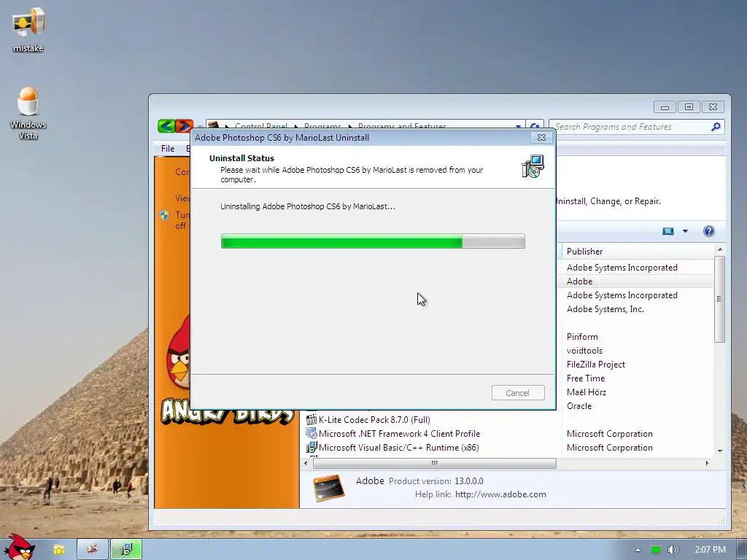Image resolution: width=747 pixels, height=560 pixels.
Task: Select the 'Adobe' publisher row
Action: (579, 281)
